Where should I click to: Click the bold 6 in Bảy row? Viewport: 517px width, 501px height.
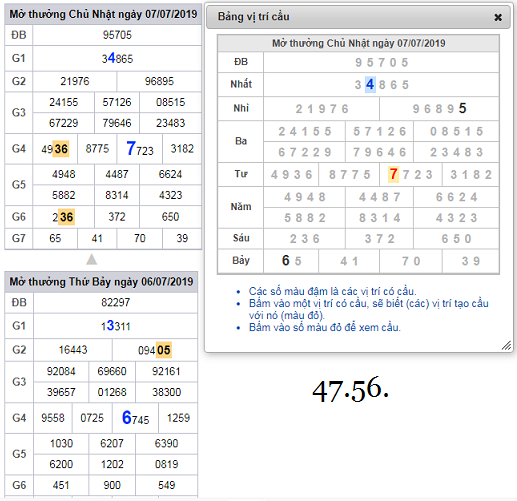tap(286, 261)
